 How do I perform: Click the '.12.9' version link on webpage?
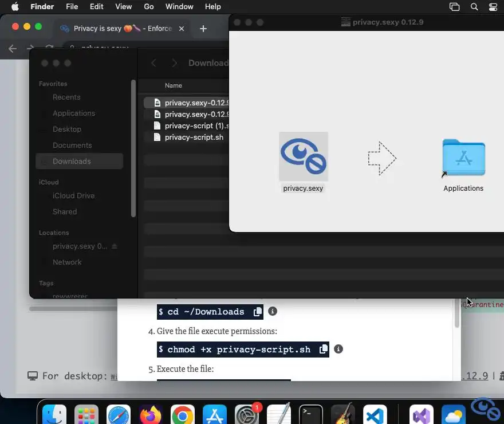(474, 376)
